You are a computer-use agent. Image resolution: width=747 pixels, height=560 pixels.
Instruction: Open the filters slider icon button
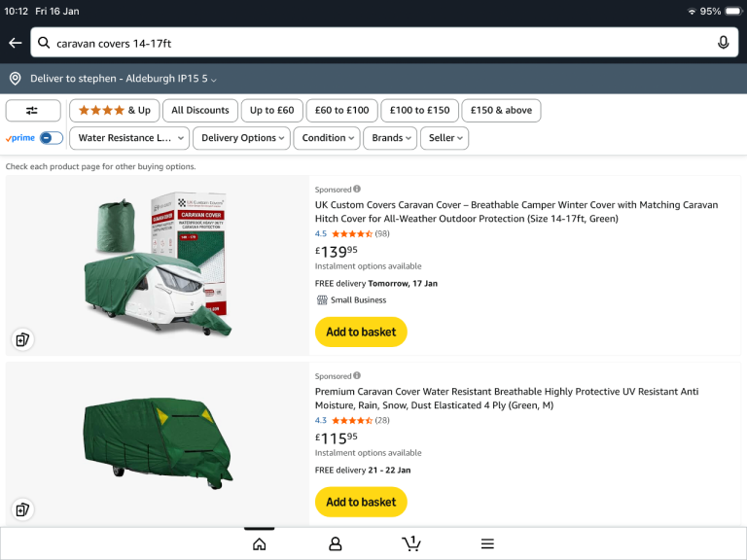click(x=33, y=111)
